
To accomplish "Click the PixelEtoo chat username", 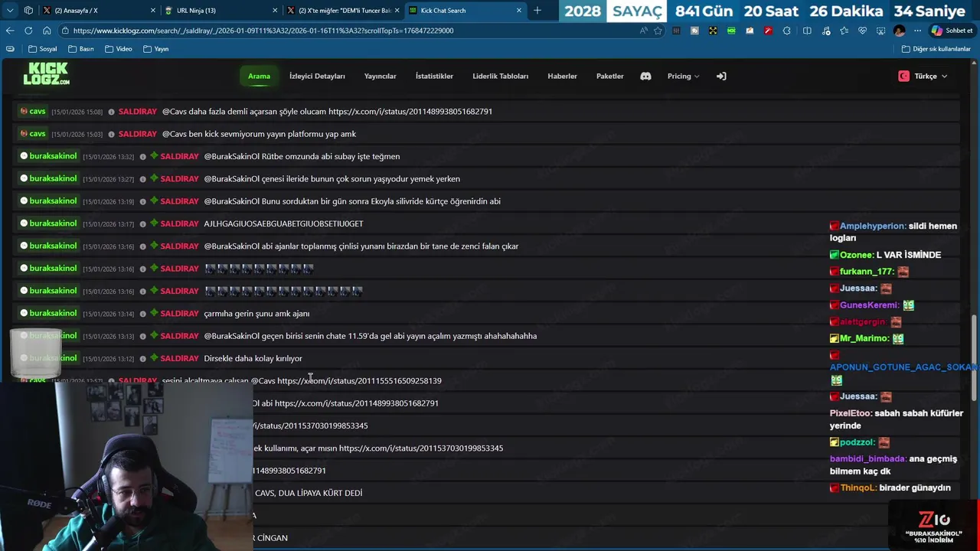I will tap(851, 413).
